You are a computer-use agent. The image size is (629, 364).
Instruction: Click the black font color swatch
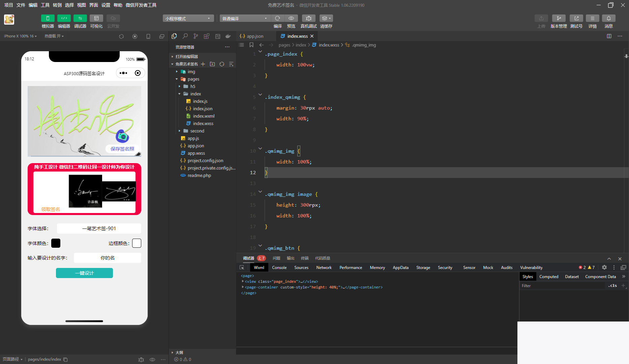coord(56,243)
